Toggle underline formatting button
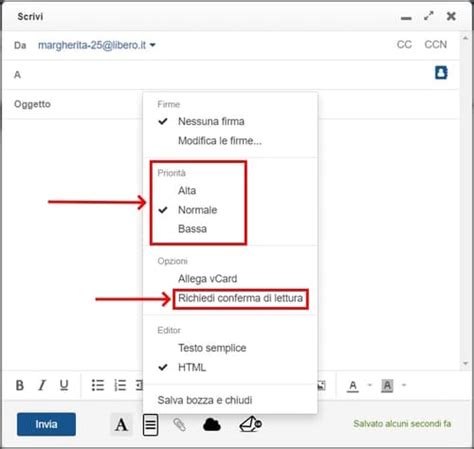 pos(64,385)
